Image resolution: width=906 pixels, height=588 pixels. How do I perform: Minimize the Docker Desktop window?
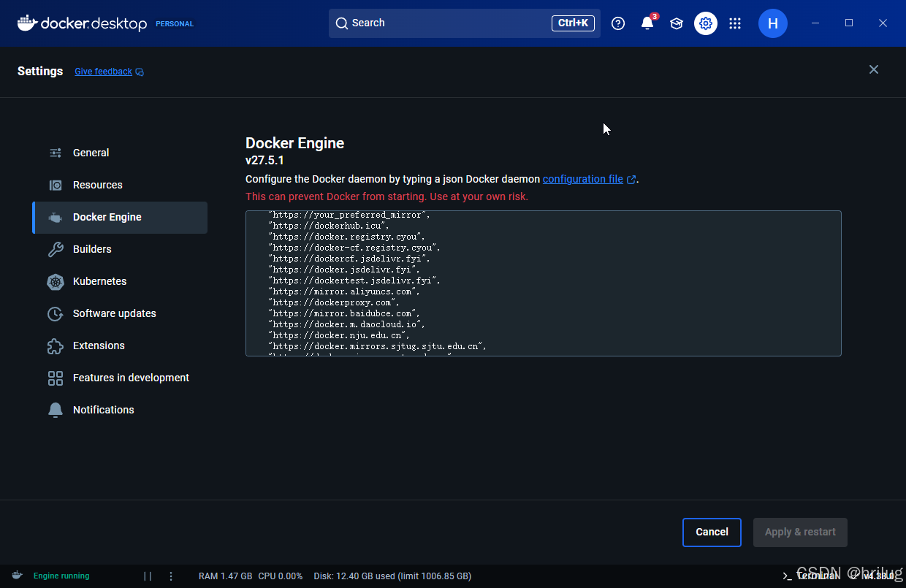pyautogui.click(x=815, y=23)
